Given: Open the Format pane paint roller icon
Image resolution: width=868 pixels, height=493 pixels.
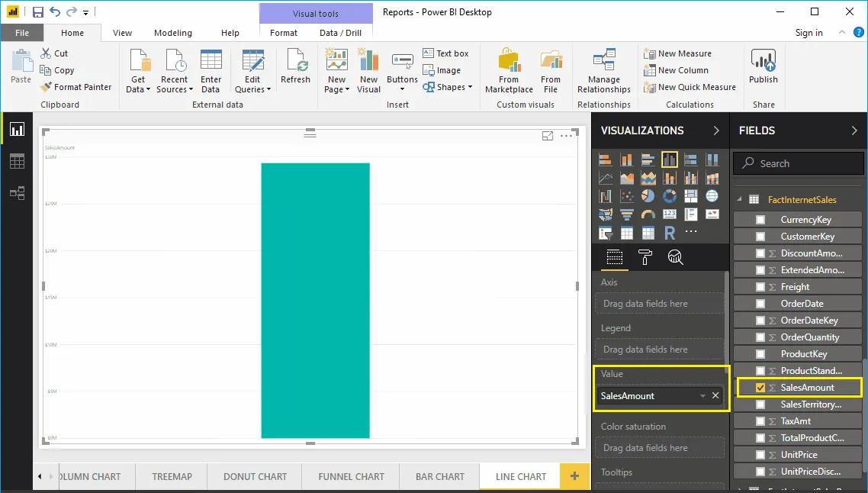Looking at the screenshot, I should click(645, 257).
